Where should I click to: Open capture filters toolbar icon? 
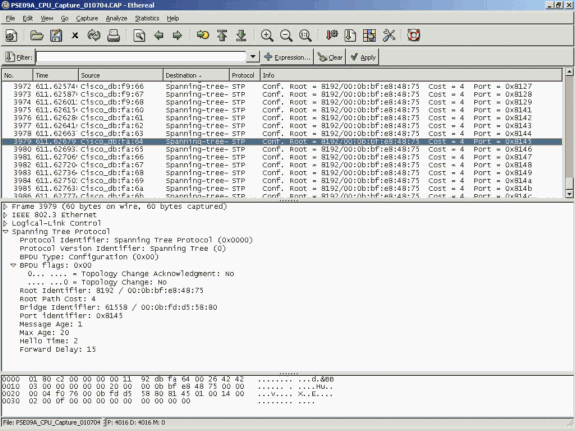[x=332, y=36]
